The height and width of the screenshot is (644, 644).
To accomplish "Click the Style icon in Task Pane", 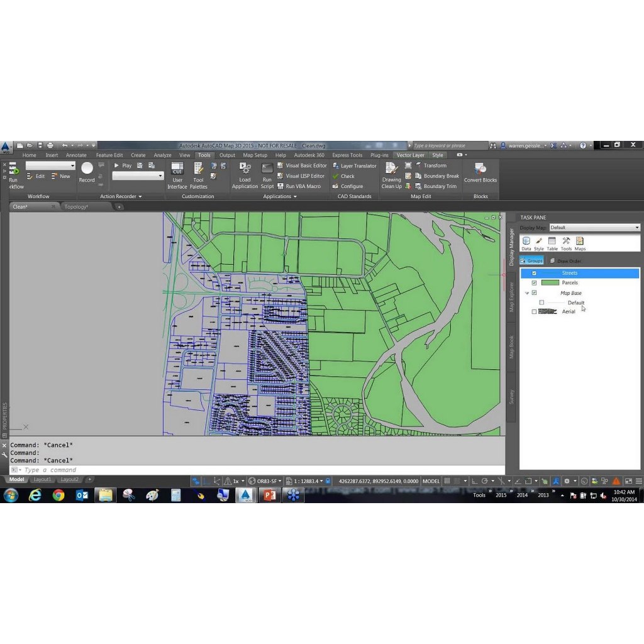I will (539, 243).
